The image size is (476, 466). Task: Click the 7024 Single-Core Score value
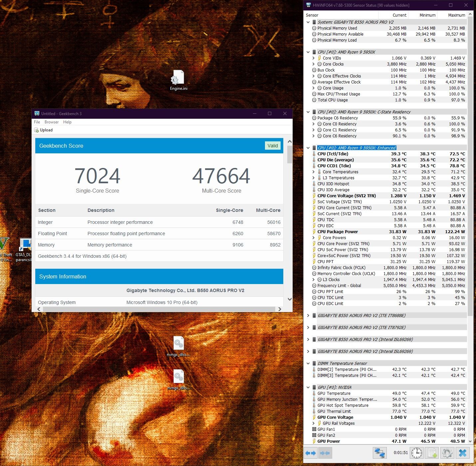98,176
